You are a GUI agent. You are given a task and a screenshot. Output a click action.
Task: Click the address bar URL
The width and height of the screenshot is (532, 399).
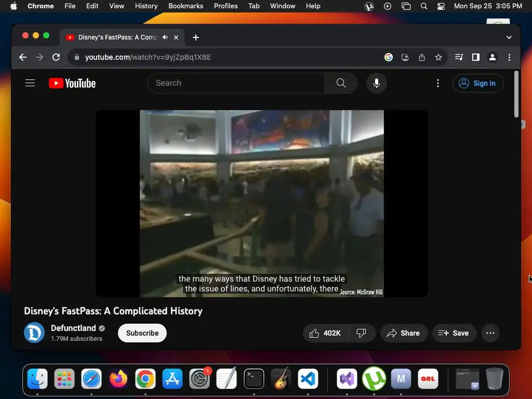click(148, 57)
